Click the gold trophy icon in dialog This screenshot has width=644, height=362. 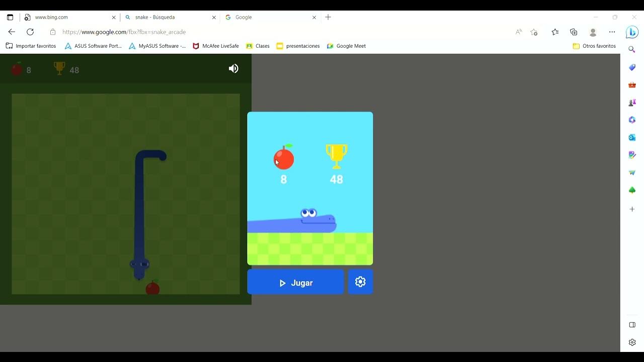337,157
